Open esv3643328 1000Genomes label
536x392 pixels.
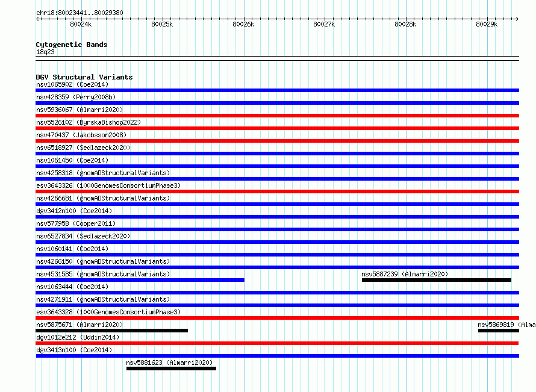108,312
